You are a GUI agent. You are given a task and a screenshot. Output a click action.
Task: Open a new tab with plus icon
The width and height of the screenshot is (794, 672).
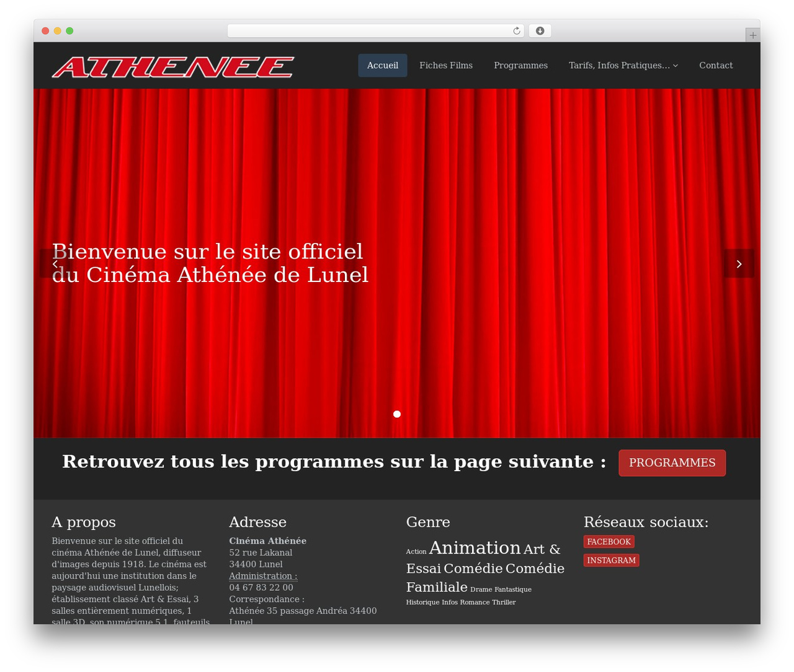click(752, 35)
